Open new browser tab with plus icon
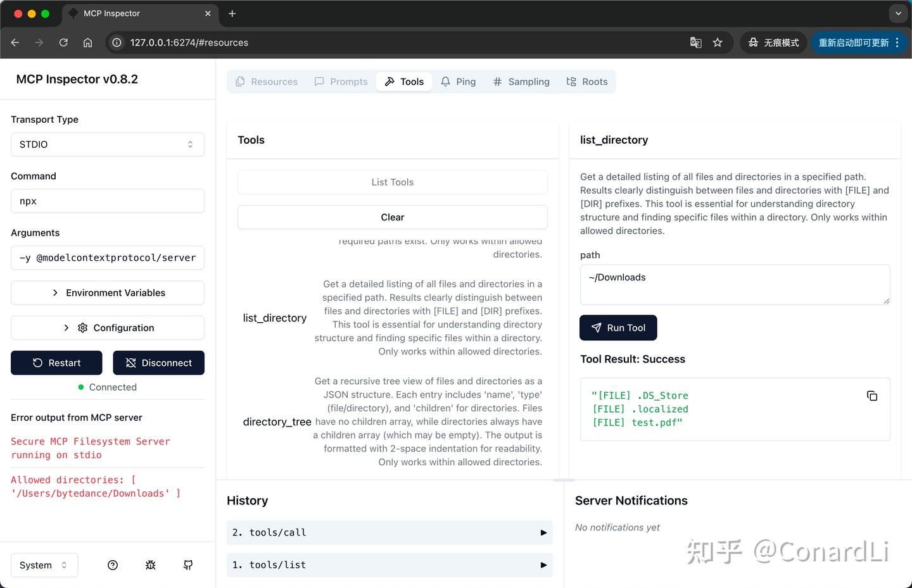912x588 pixels. pos(232,13)
